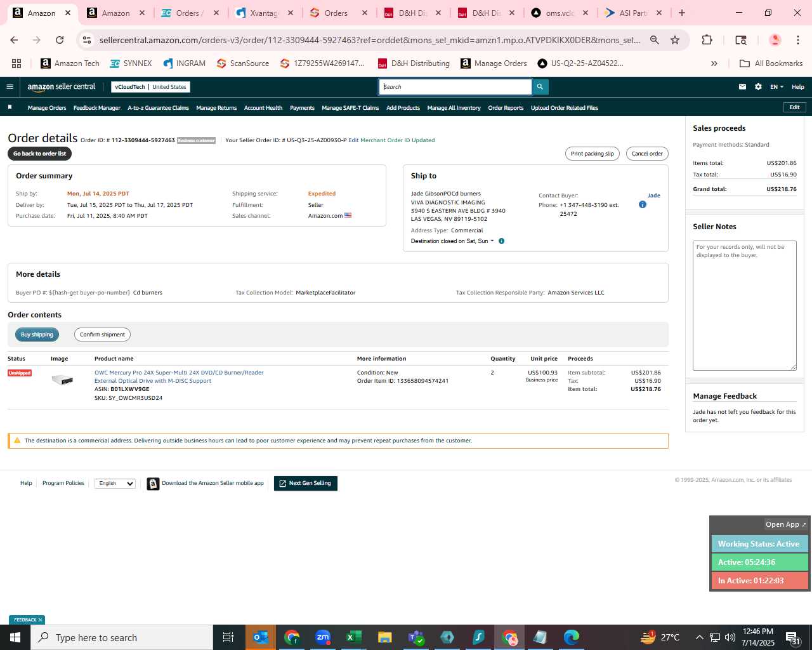Click in the Seller Central search field

click(455, 87)
